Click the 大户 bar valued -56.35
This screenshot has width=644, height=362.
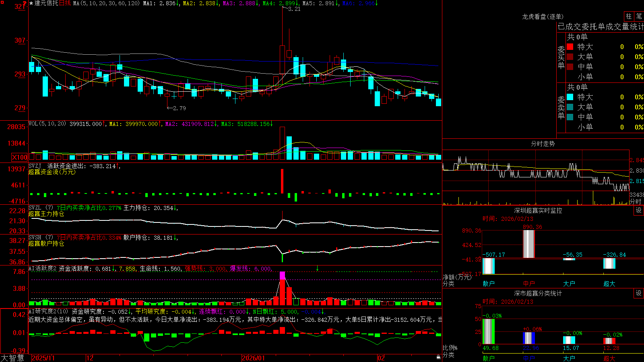point(569,259)
